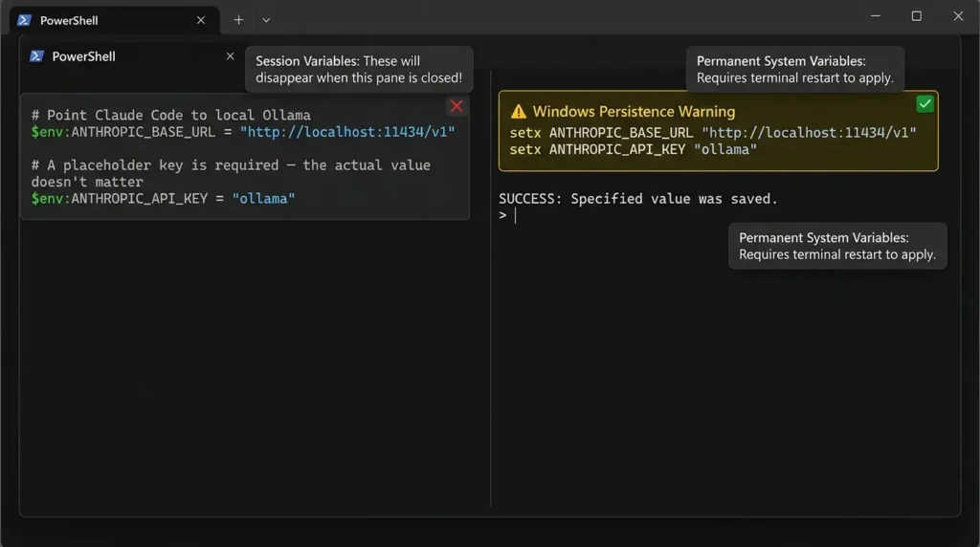The width and height of the screenshot is (980, 547).
Task: Maximize the terminal window
Action: tap(916, 16)
